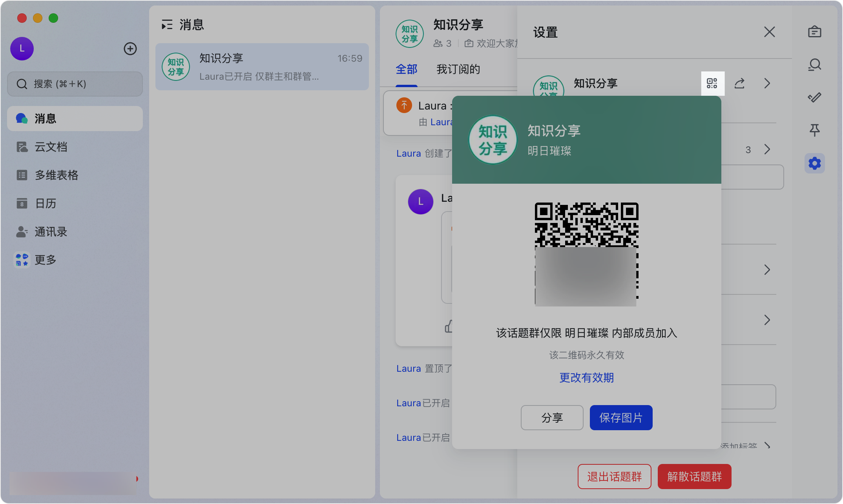The width and height of the screenshot is (843, 504).
Task: Expand the 添加标签 row chevron
Action: pos(768,446)
